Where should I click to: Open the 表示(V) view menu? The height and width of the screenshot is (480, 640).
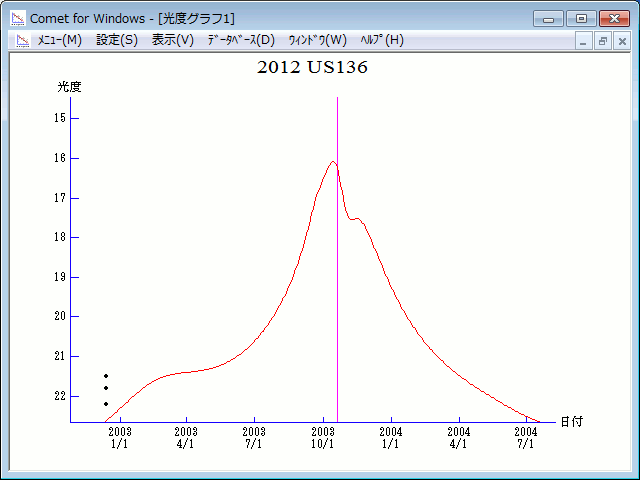tap(172, 40)
